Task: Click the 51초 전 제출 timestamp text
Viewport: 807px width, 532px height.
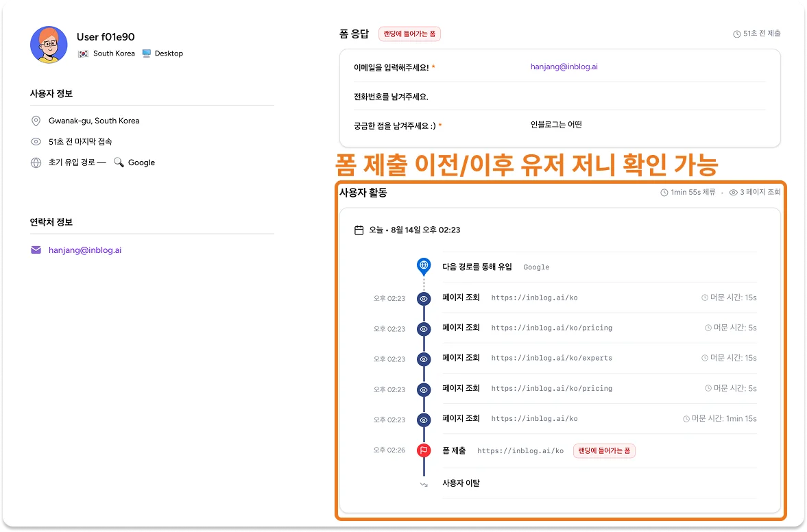Action: pos(762,34)
